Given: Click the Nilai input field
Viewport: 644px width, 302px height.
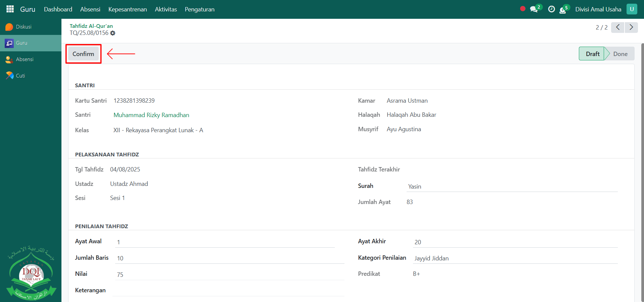Looking at the screenshot, I should point(230,275).
